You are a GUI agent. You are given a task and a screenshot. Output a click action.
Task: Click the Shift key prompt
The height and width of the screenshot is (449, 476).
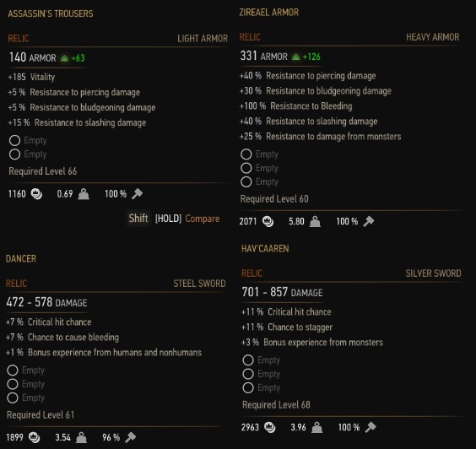pyautogui.click(x=138, y=219)
